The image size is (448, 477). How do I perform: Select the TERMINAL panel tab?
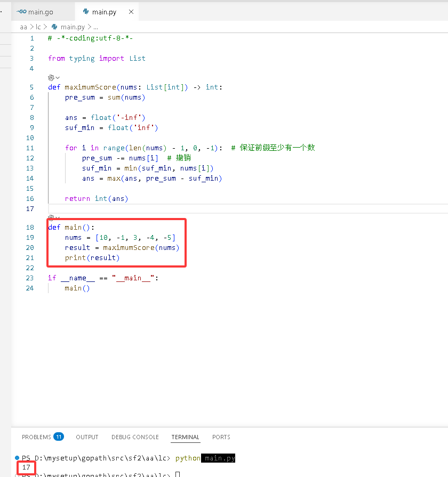coord(186,437)
